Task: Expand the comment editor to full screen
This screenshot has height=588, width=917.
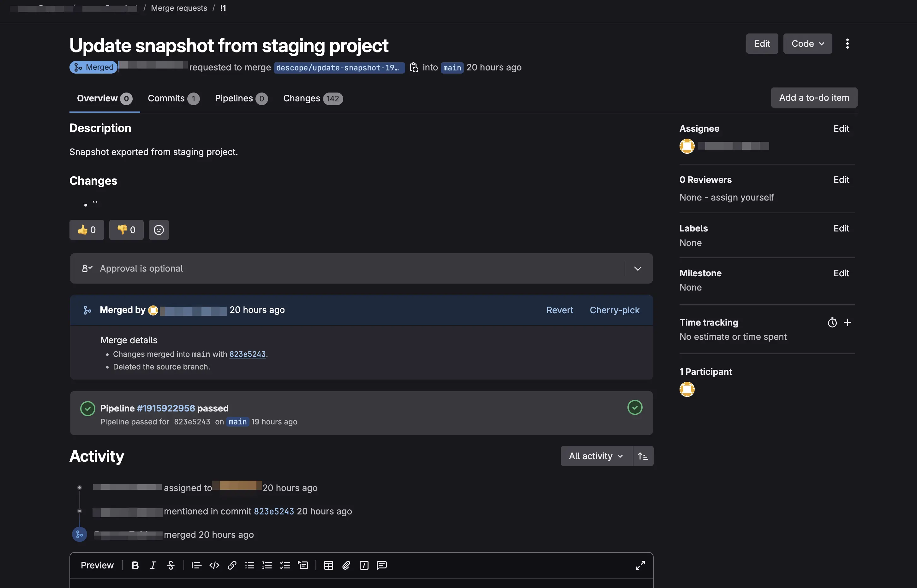Action: pos(640,565)
